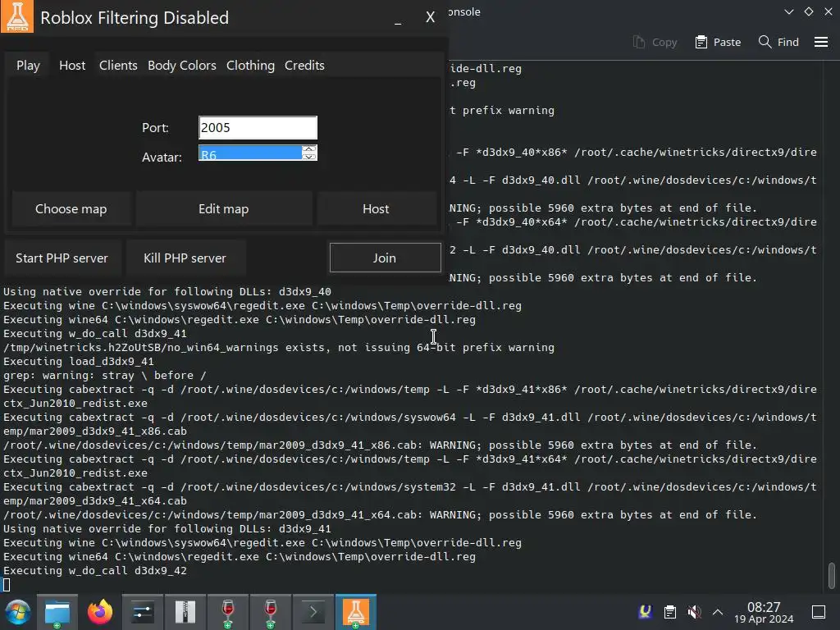Kill the PHP server
This screenshot has width=840, height=630.
pyautogui.click(x=185, y=258)
